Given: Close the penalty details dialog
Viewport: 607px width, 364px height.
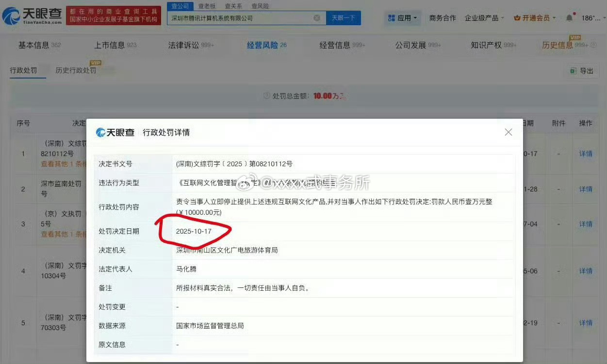Looking at the screenshot, I should [x=508, y=132].
